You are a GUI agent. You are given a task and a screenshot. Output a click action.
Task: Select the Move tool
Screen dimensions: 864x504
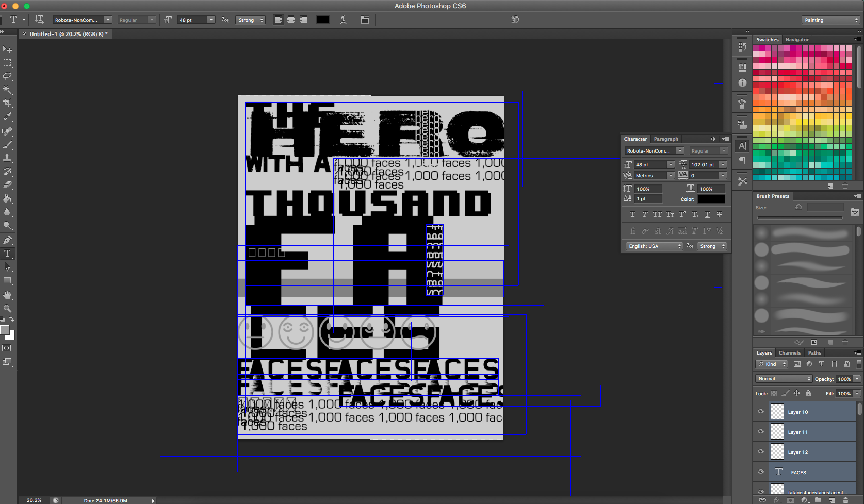7,49
